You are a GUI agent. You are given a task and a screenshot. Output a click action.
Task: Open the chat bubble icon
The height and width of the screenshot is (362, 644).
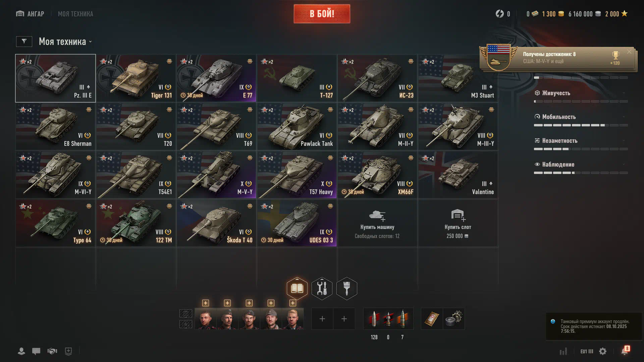click(x=36, y=351)
